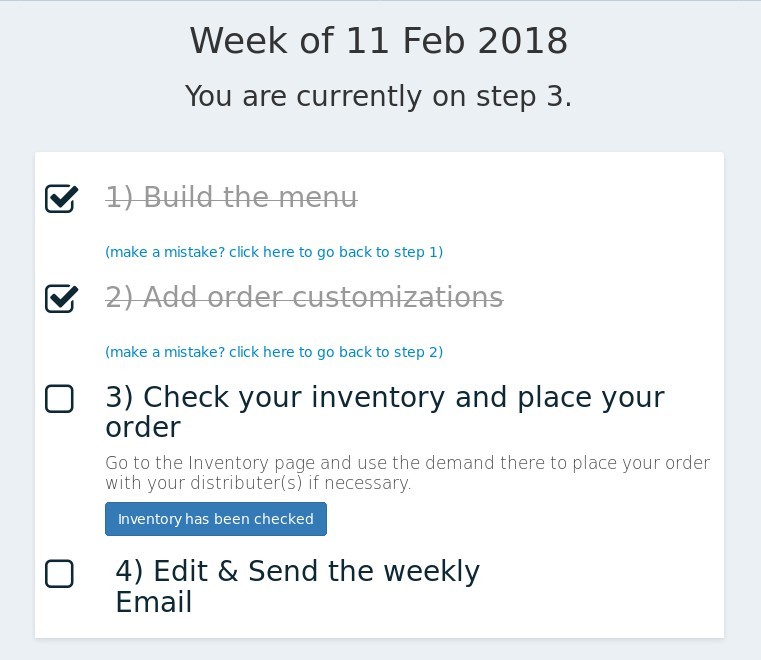Screen dimensions: 761x660
Task: Click the go back to step 1 link
Action: click(274, 252)
